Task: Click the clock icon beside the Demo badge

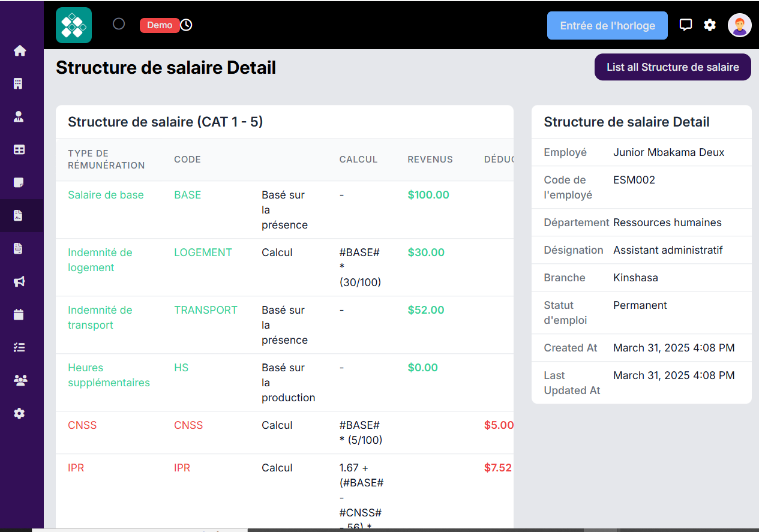Action: (186, 25)
